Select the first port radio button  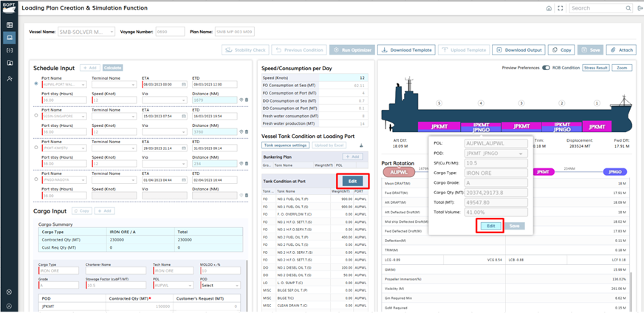[37, 83]
